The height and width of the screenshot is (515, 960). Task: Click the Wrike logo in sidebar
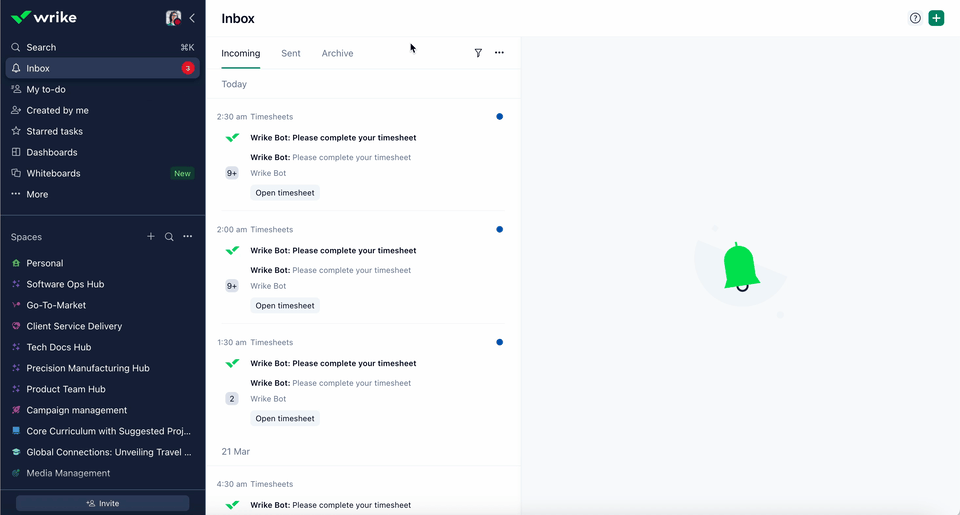point(43,17)
